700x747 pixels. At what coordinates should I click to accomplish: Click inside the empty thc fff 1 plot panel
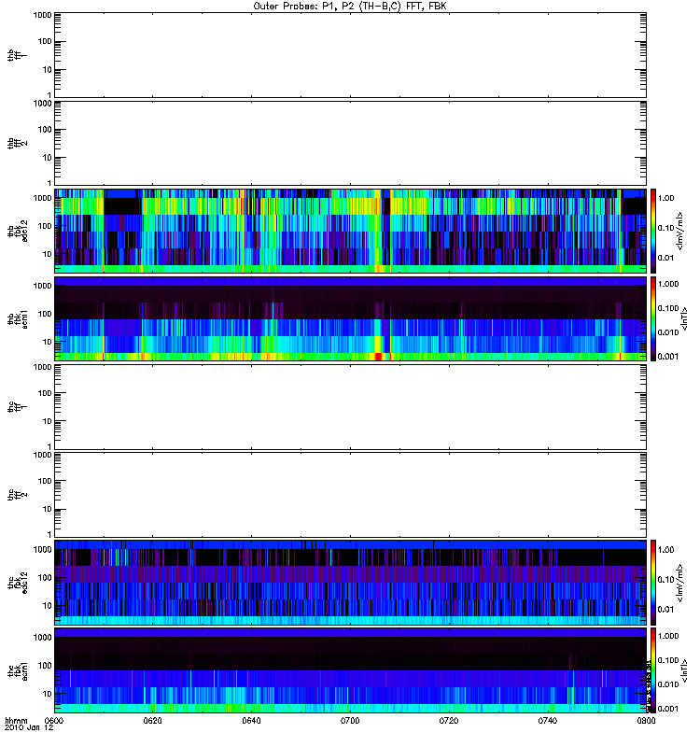tap(351, 407)
